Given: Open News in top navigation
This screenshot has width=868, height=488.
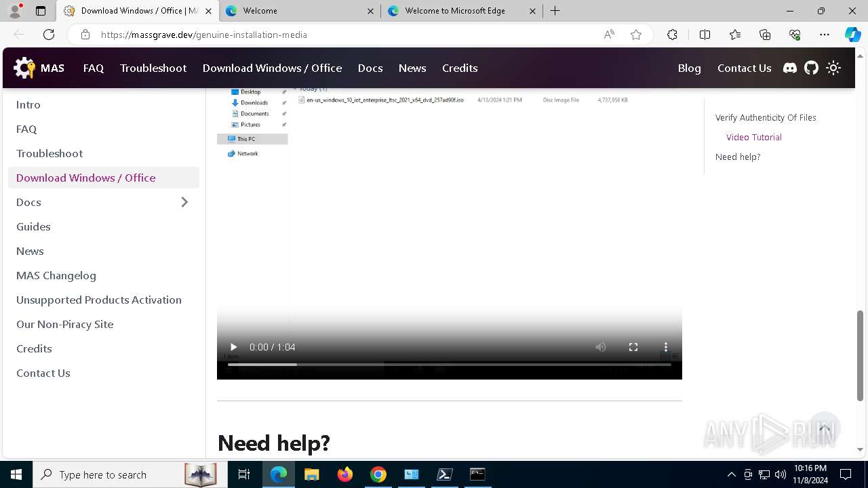Looking at the screenshot, I should point(412,68).
